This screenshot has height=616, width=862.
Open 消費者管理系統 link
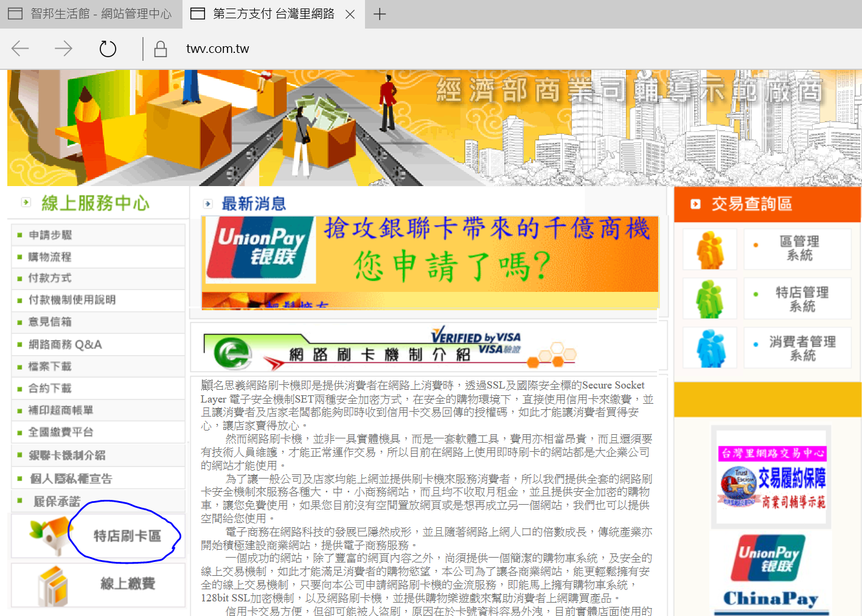tap(801, 348)
